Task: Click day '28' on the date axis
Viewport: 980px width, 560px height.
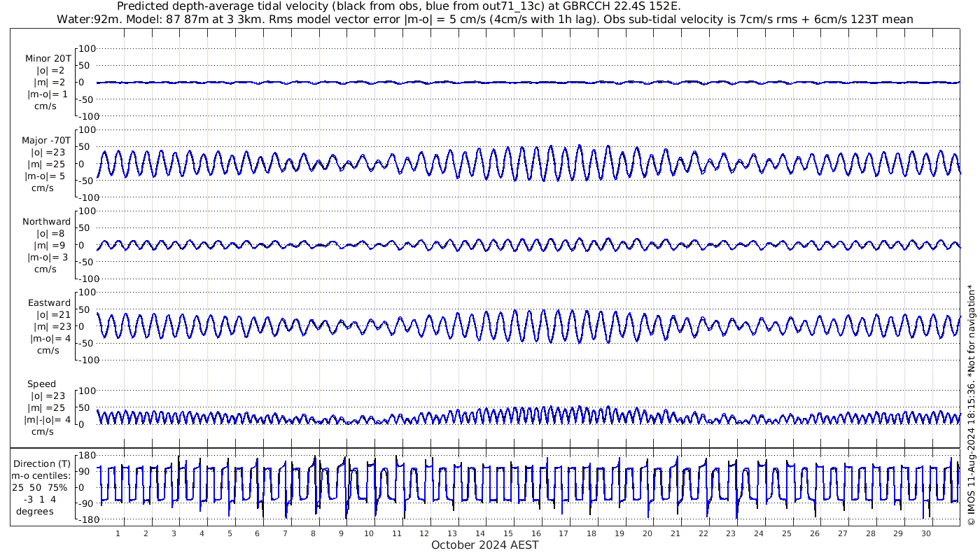Action: click(870, 533)
